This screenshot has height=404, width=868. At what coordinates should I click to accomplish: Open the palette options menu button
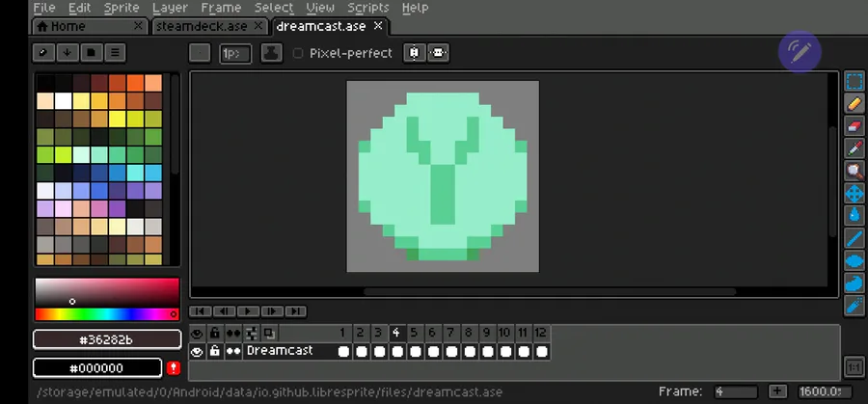[x=115, y=53]
